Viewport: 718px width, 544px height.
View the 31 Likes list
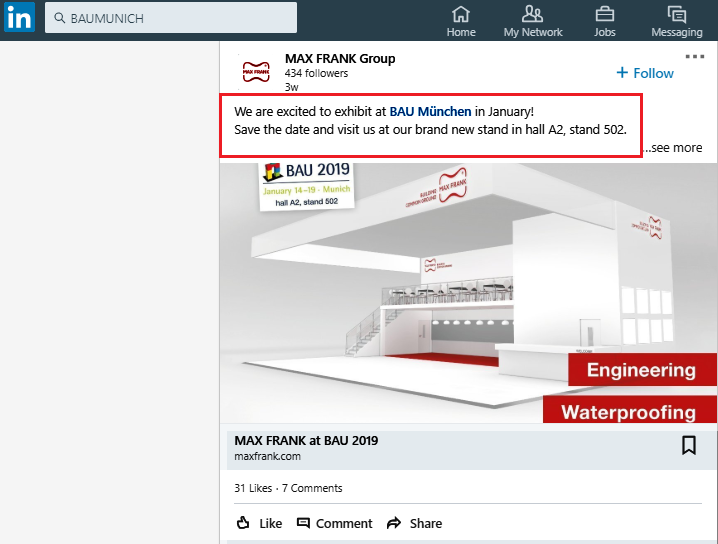(x=253, y=488)
